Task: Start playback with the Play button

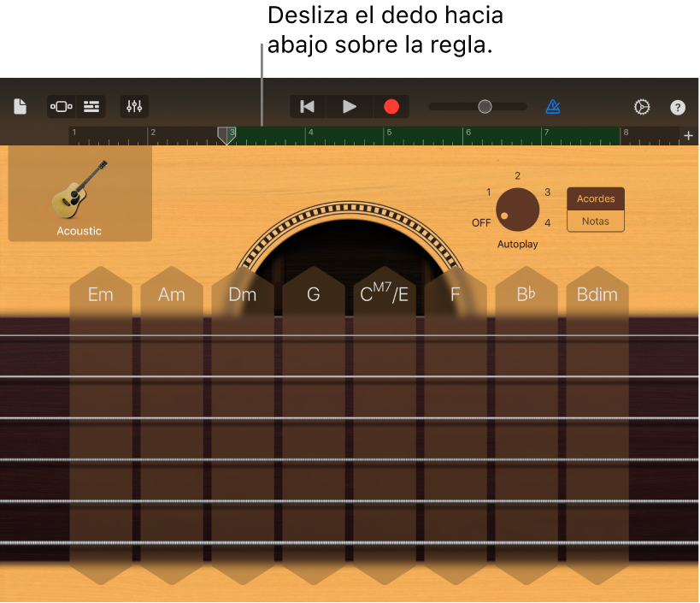Action: [349, 106]
